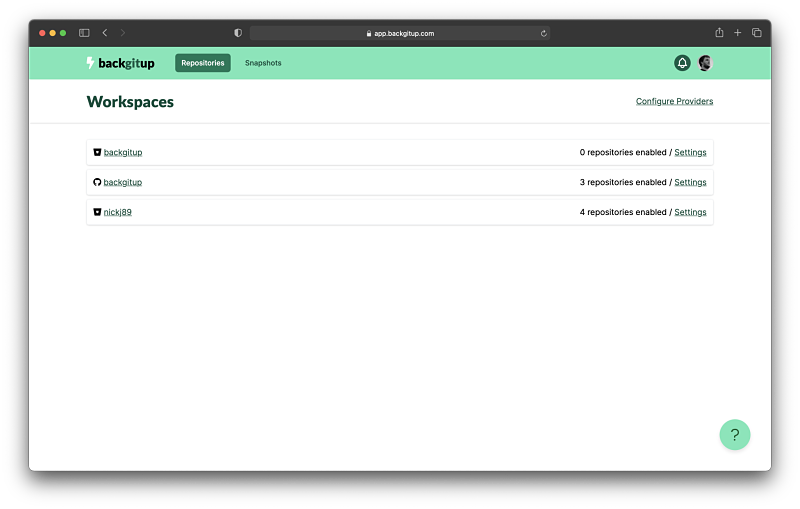
Task: Open Settings for workspace with 3 repositories
Action: pos(690,182)
